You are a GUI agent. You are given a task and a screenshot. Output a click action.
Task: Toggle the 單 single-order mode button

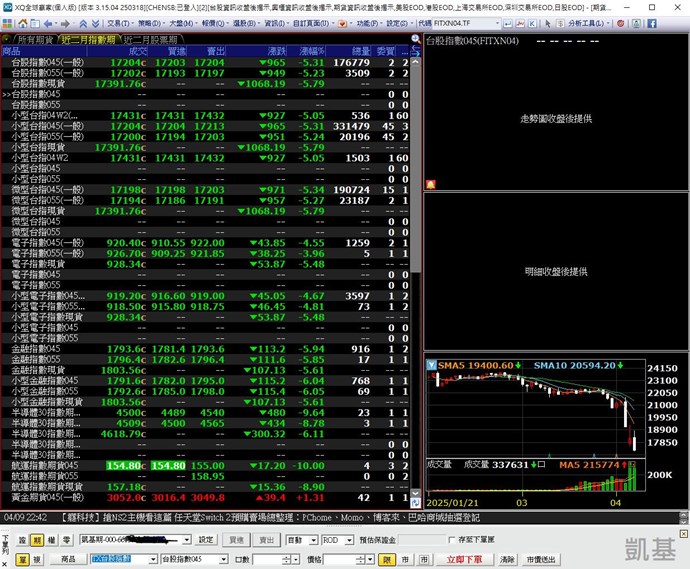click(x=21, y=559)
